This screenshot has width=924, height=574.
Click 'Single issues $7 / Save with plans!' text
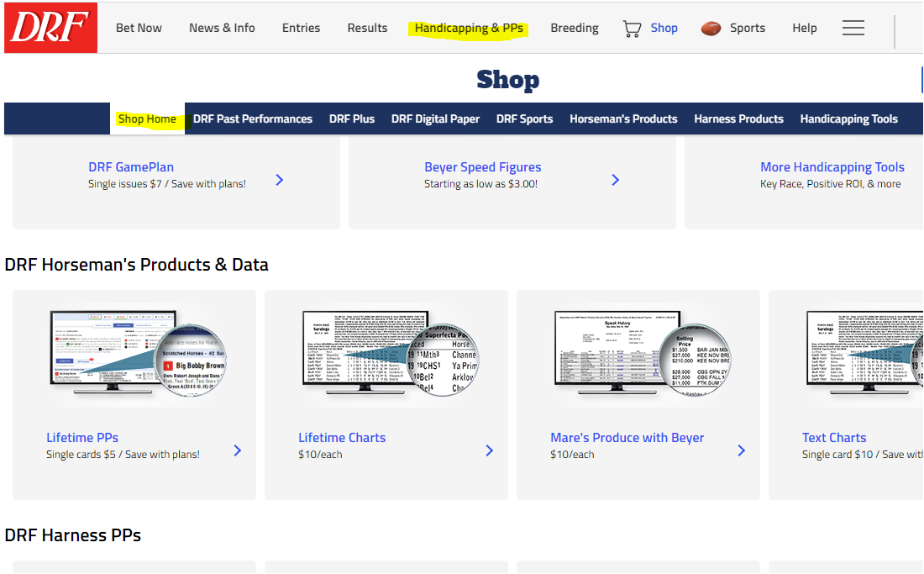click(x=167, y=184)
